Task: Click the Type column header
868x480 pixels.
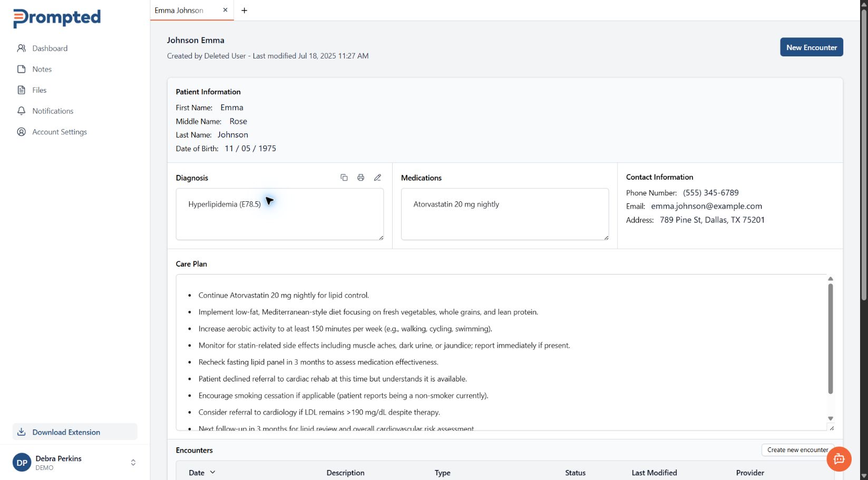Action: point(442,473)
